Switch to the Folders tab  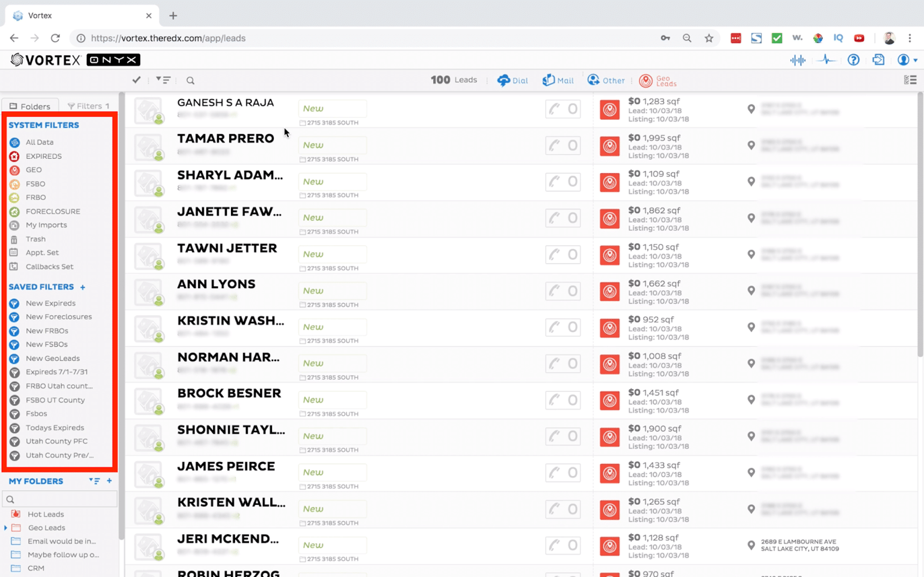coord(30,105)
